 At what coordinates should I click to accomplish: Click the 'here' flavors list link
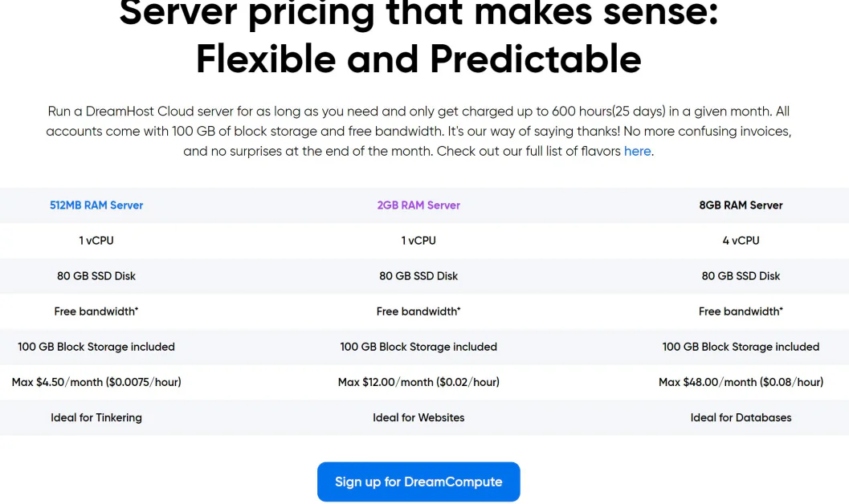pos(637,151)
